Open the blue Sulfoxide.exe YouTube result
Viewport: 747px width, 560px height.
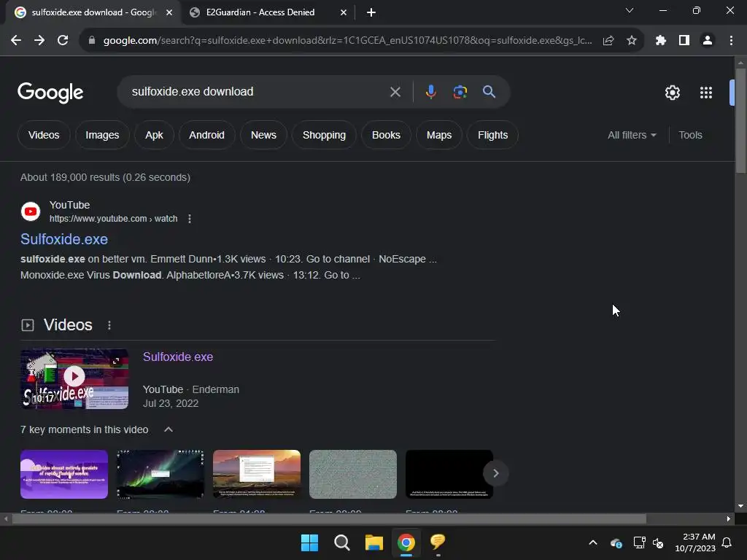(64, 239)
